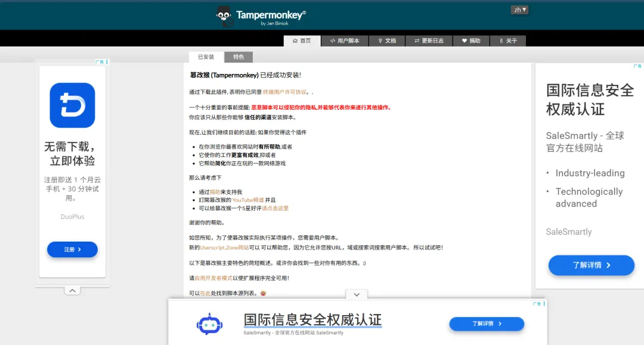The height and width of the screenshot is (345, 644).
Task: Follow the 捐助 donation link in the list
Action: click(x=215, y=192)
